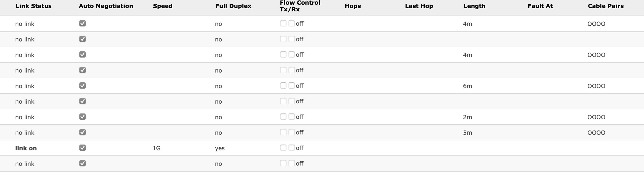This screenshot has width=644, height=172.
Task: Select the Length column header
Action: coord(474,6)
